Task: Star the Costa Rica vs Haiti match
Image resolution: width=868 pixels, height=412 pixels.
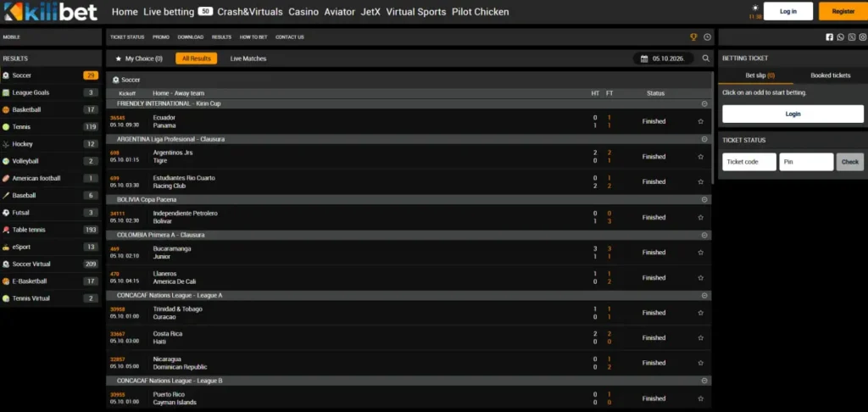Action: point(700,337)
